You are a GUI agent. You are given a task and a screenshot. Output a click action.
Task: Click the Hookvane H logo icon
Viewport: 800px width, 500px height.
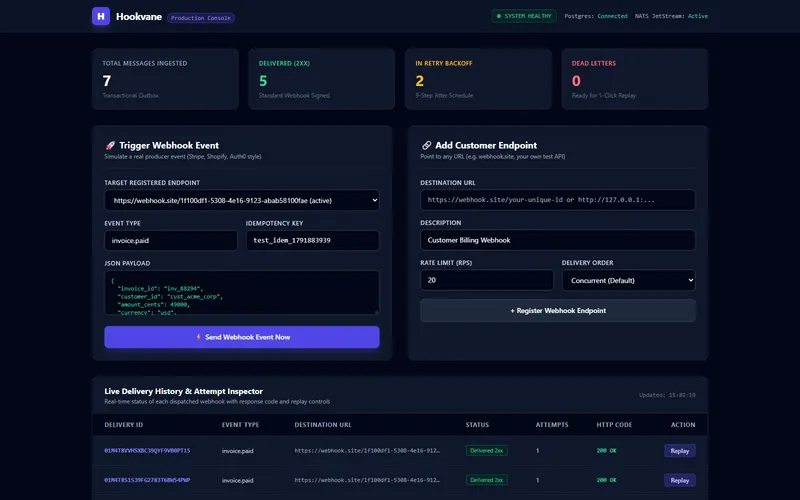(101, 16)
